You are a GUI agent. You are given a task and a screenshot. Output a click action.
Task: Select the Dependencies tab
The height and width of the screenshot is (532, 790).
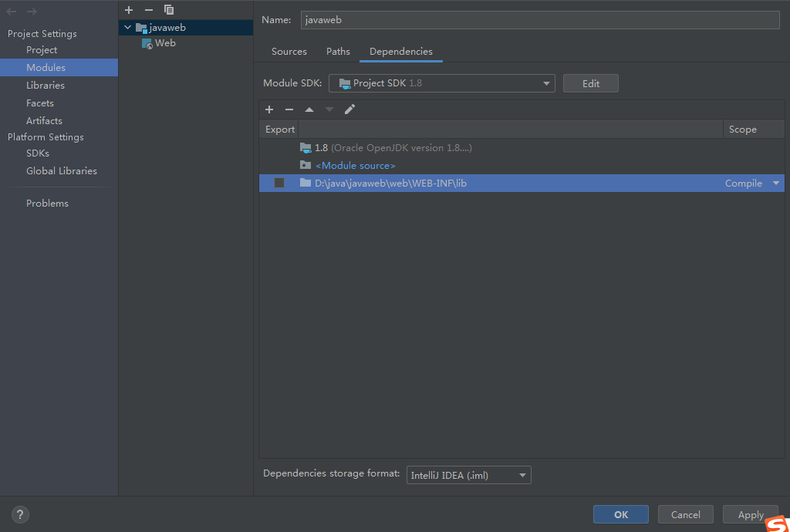(401, 52)
